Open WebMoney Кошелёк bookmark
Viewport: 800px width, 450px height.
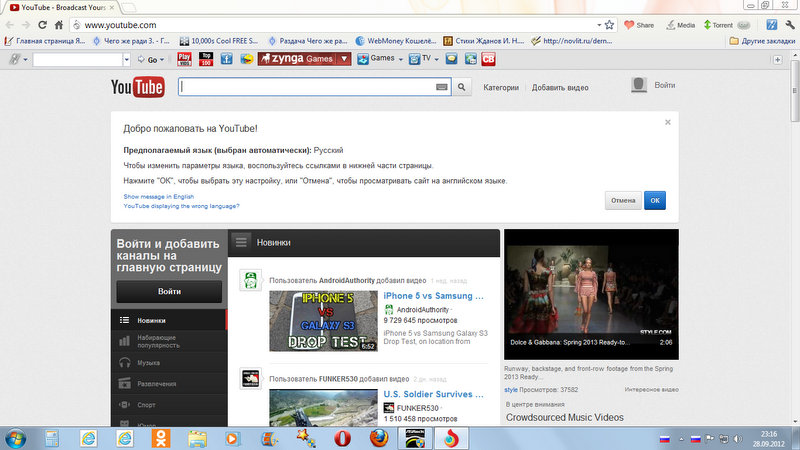[x=396, y=41]
